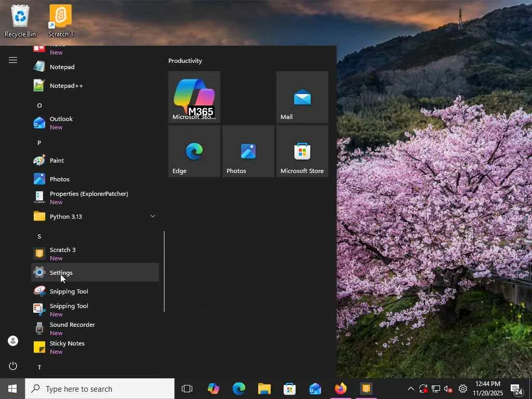
Task: Launch Scratch 3 from the app list
Action: click(x=95, y=254)
